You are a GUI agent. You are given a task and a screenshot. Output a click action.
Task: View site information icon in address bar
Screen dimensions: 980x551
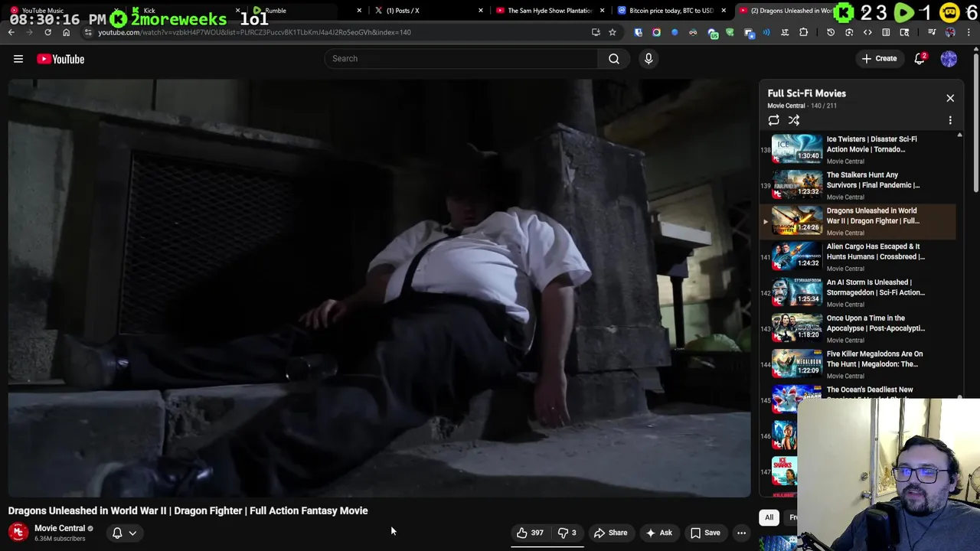88,32
